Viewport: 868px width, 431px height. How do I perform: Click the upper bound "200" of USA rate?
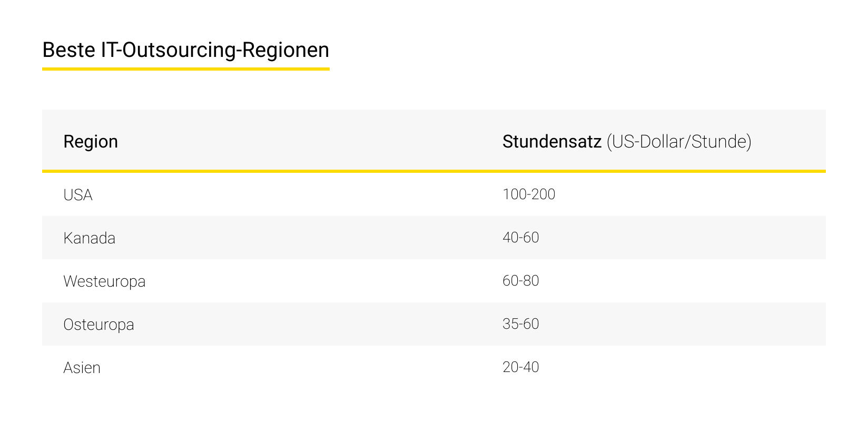[x=543, y=194]
